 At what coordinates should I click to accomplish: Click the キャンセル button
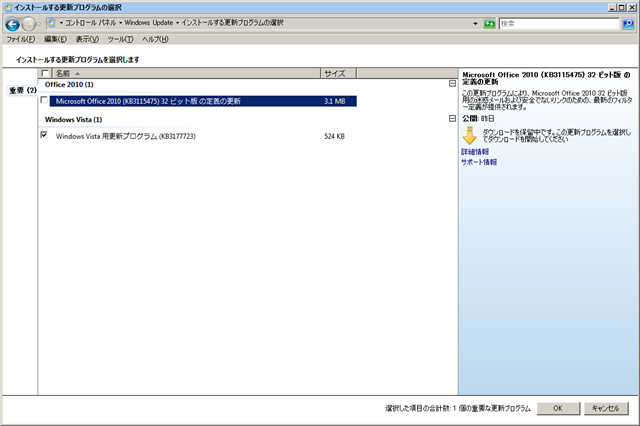[x=606, y=408]
